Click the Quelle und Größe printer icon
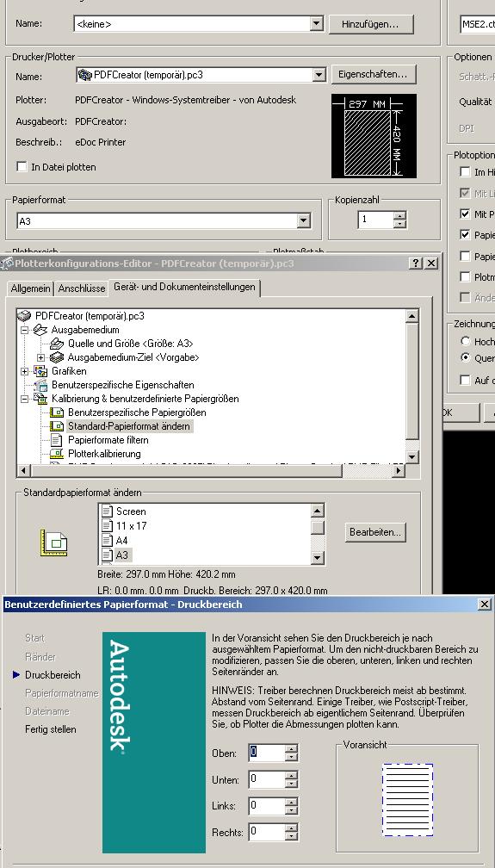The width and height of the screenshot is (495, 868). 57,344
